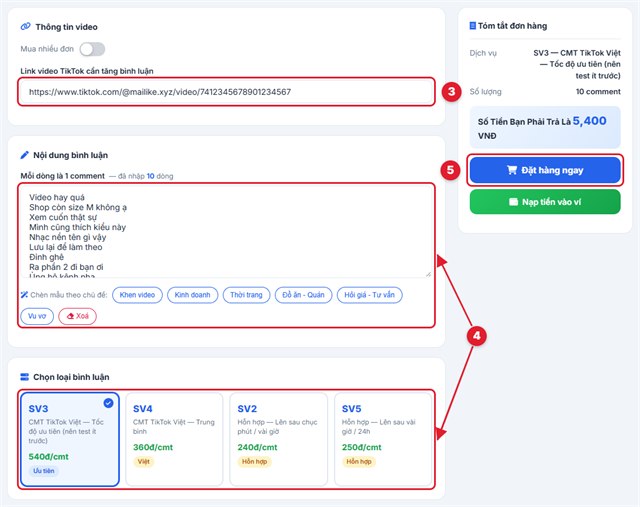Select the SV2 Hỗn hợp service card

(279, 439)
